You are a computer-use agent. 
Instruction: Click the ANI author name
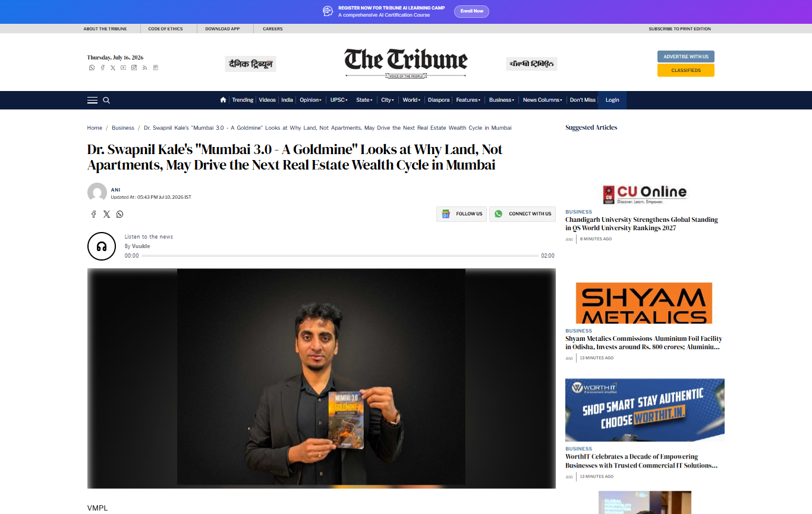(x=115, y=190)
